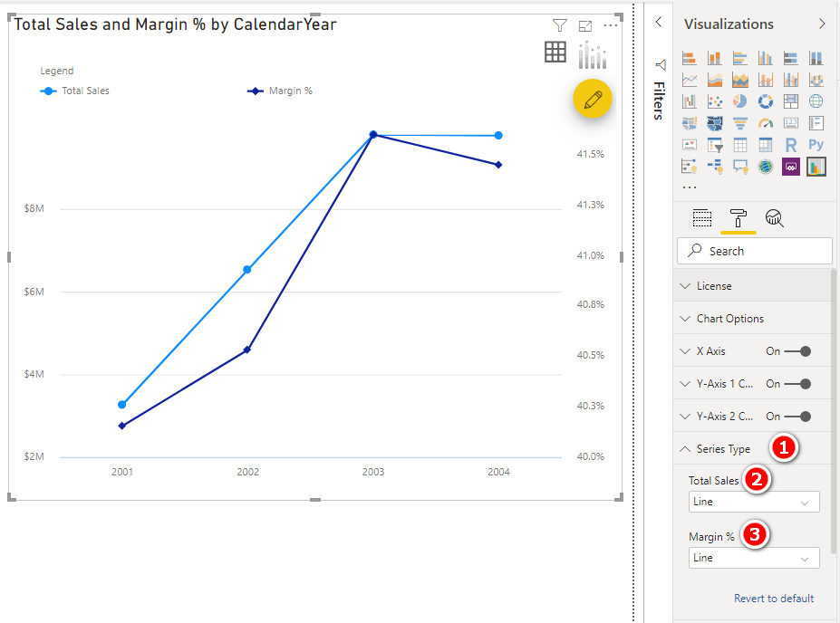
Task: Select the matrix visual icon
Action: [766, 145]
